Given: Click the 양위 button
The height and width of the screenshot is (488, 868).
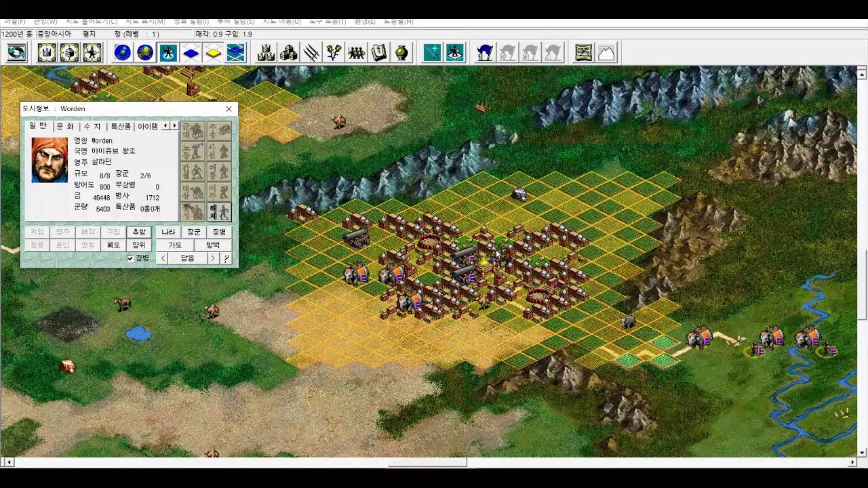Looking at the screenshot, I should click(139, 245).
